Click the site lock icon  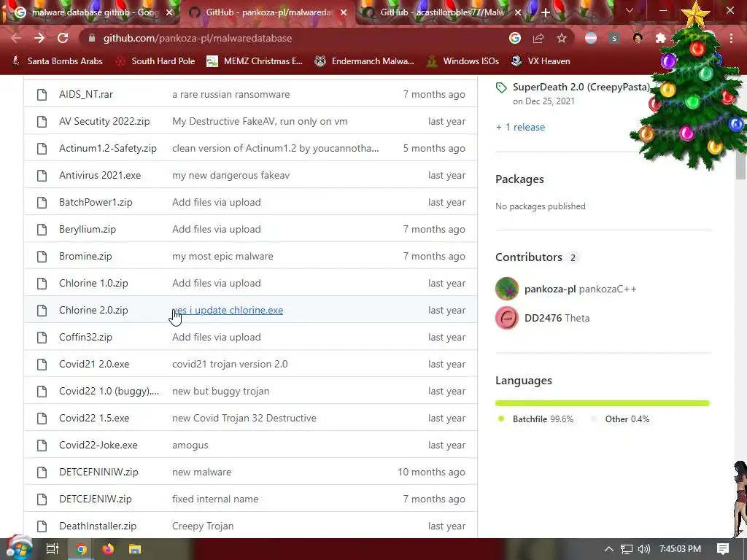(x=92, y=38)
